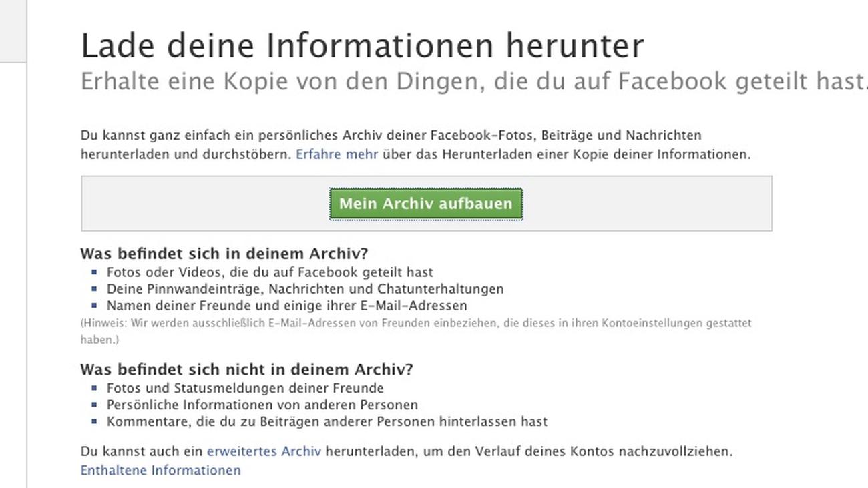Screen dimensions: 868x488
Task: Follow the "erweitertes Archiv" link
Action: (x=264, y=451)
